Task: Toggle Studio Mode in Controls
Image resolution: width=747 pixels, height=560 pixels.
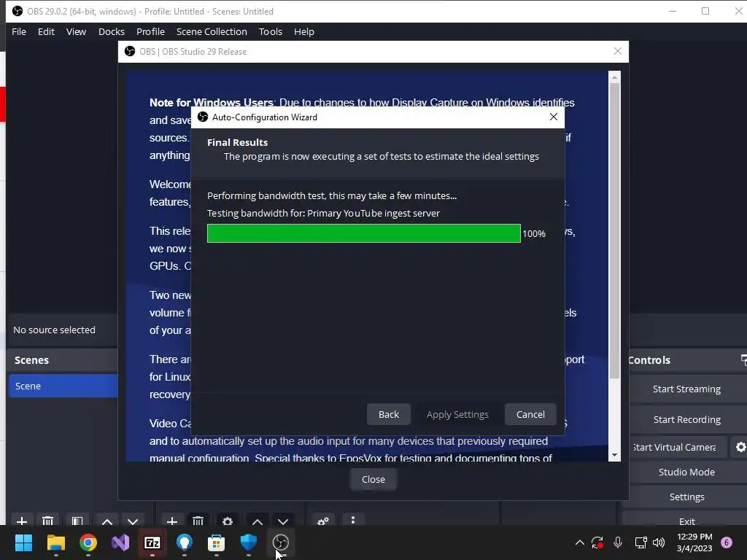Action: pyautogui.click(x=686, y=472)
